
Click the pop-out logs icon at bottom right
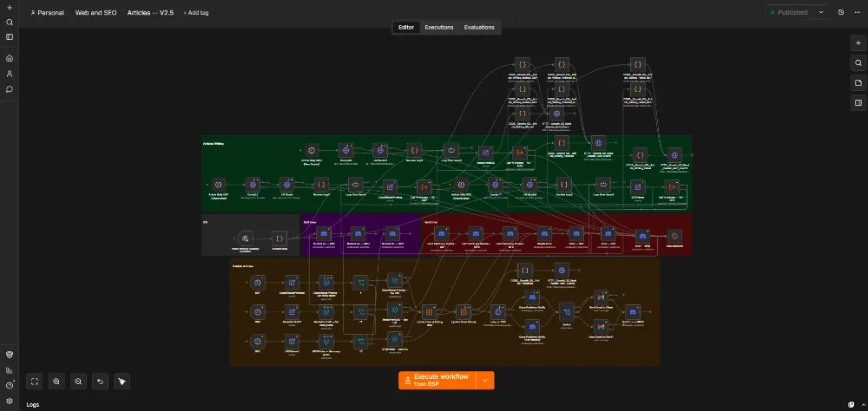tap(851, 404)
